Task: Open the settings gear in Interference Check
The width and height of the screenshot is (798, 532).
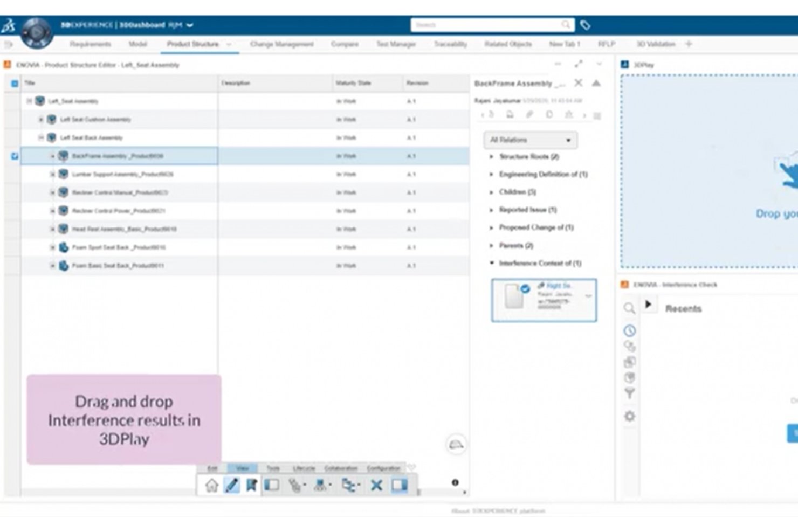Action: point(629,416)
